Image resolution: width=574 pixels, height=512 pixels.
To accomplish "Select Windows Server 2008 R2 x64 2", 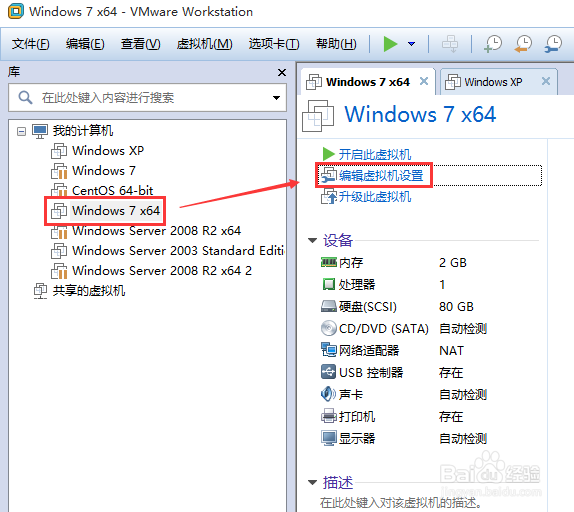I will (162, 271).
